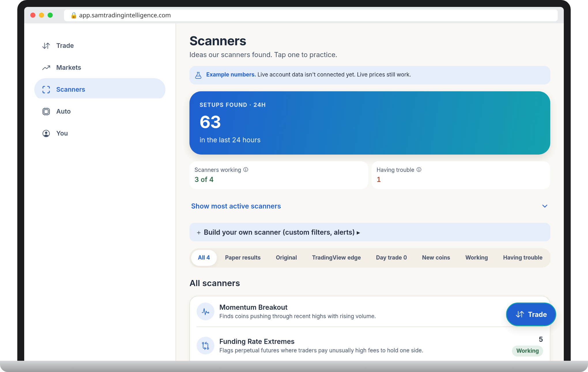This screenshot has height=372, width=588.
Task: Select the Day trade 0 tab
Action: [391, 258]
